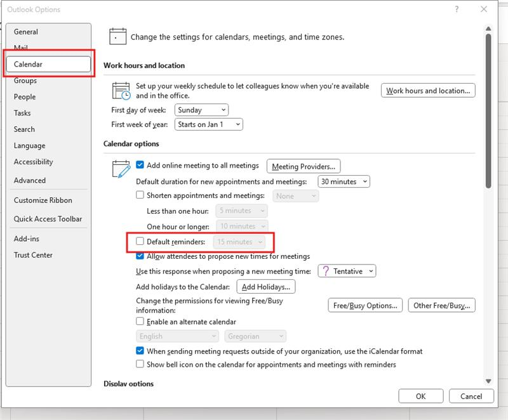Screen dimensions: 508x420
Task: Click the Calendar options section heading
Action: (x=131, y=143)
